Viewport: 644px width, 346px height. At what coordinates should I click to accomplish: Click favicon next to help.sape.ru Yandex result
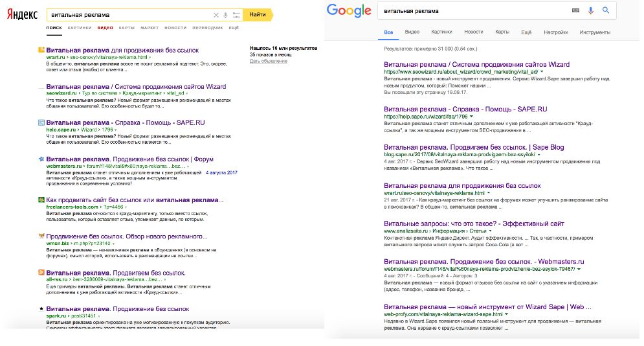point(41,122)
